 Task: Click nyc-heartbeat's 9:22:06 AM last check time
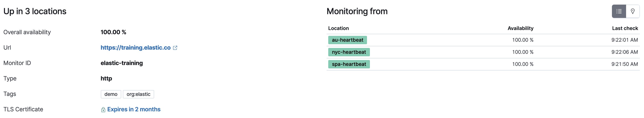(624, 52)
